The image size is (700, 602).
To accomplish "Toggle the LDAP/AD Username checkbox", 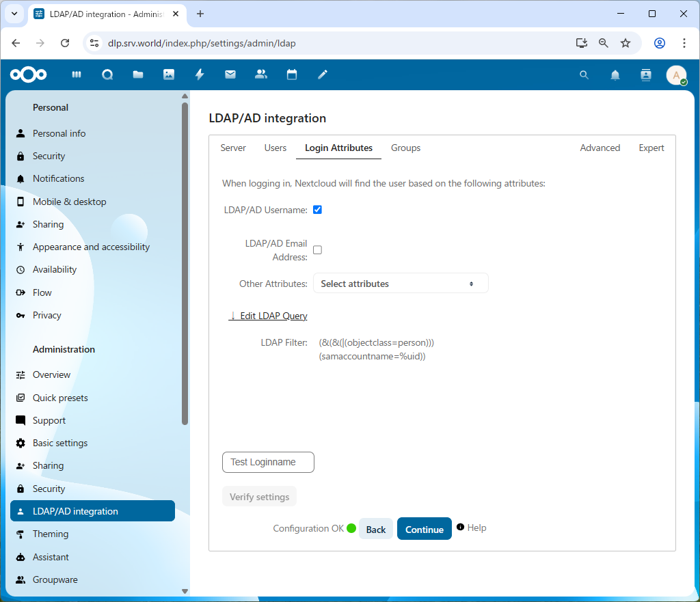I will click(317, 210).
